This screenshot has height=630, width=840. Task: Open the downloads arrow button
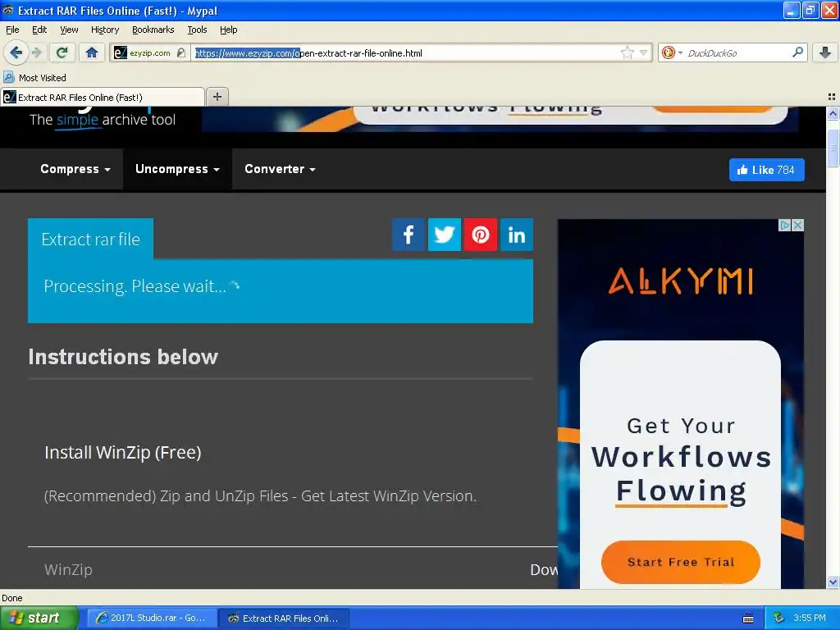[x=825, y=52]
